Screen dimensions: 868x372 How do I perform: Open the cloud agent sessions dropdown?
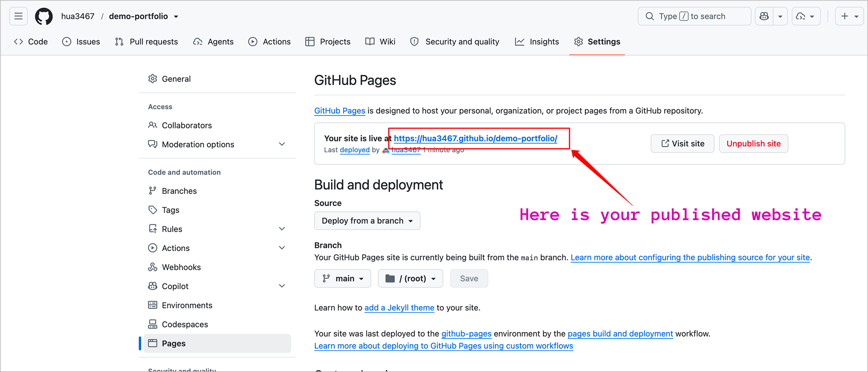806,16
